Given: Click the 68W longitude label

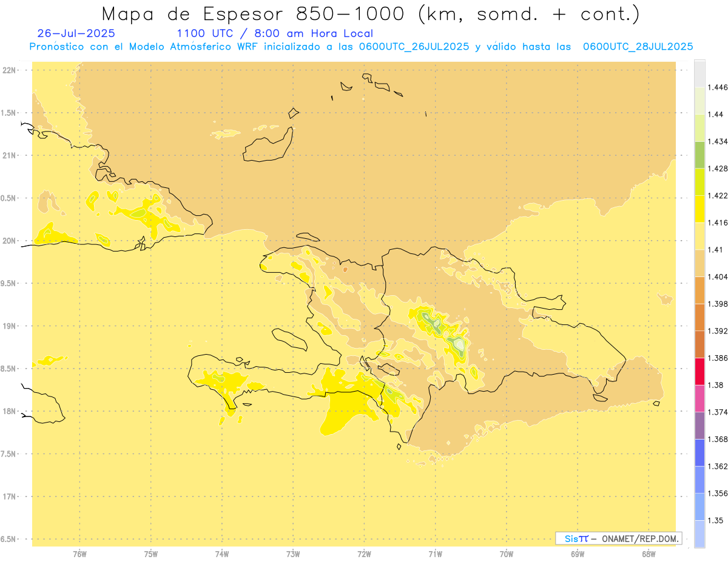Looking at the screenshot, I should coord(649,554).
